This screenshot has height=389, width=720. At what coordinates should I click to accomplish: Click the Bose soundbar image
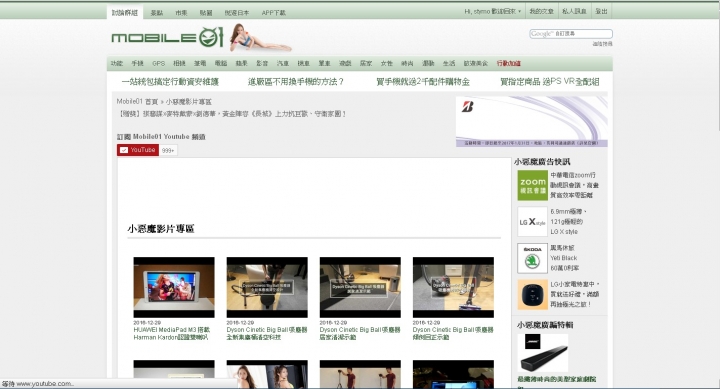coord(543,353)
